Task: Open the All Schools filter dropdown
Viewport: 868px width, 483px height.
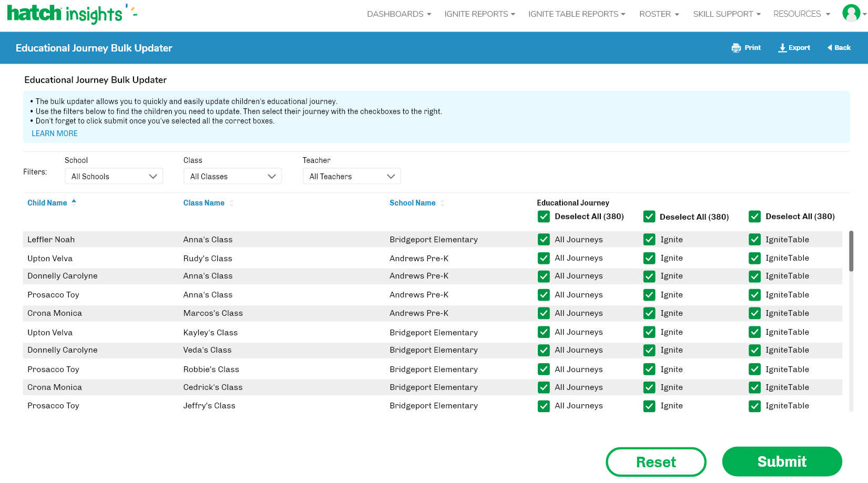Action: [x=114, y=177]
